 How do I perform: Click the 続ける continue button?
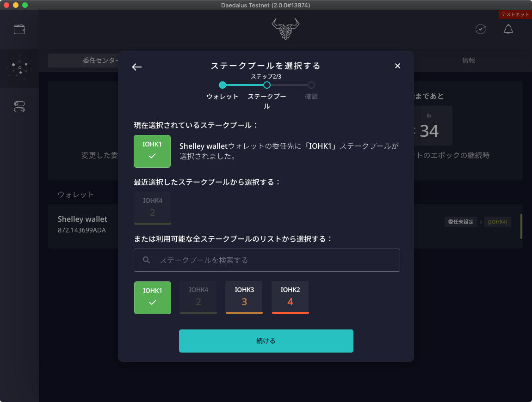tap(266, 341)
